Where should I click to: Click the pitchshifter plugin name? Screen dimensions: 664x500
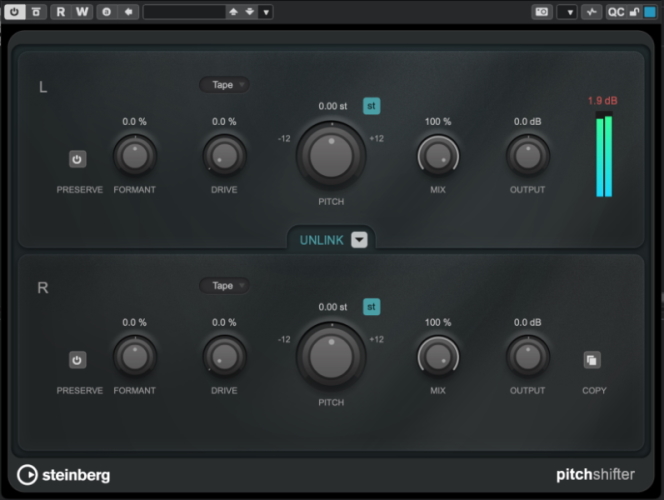[595, 475]
